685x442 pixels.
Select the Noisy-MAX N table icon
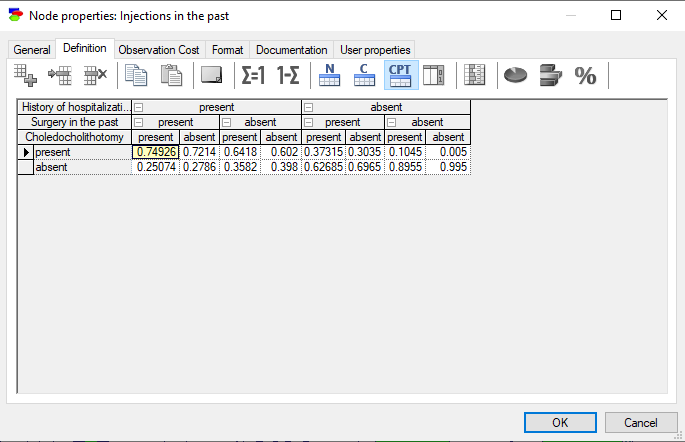coord(329,75)
